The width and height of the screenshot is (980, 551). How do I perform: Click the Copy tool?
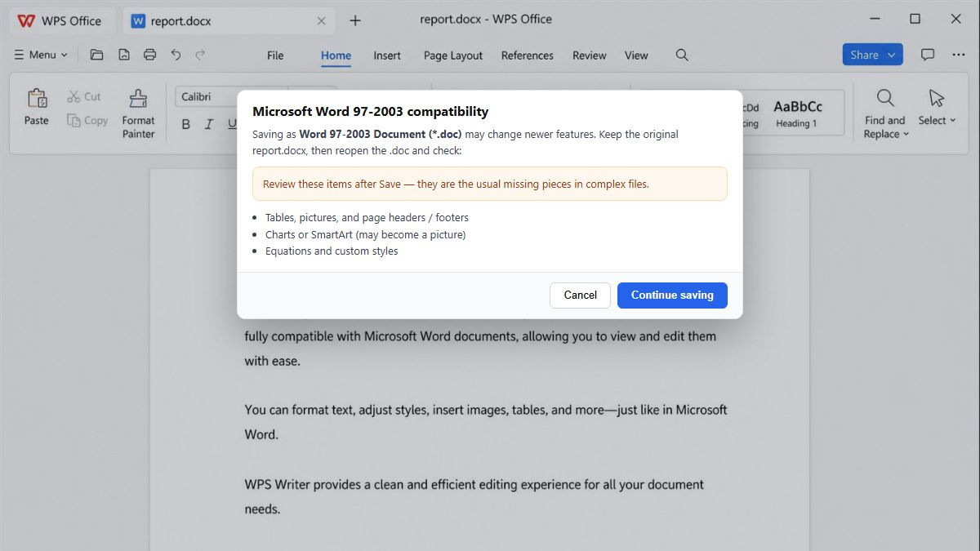[x=87, y=120]
